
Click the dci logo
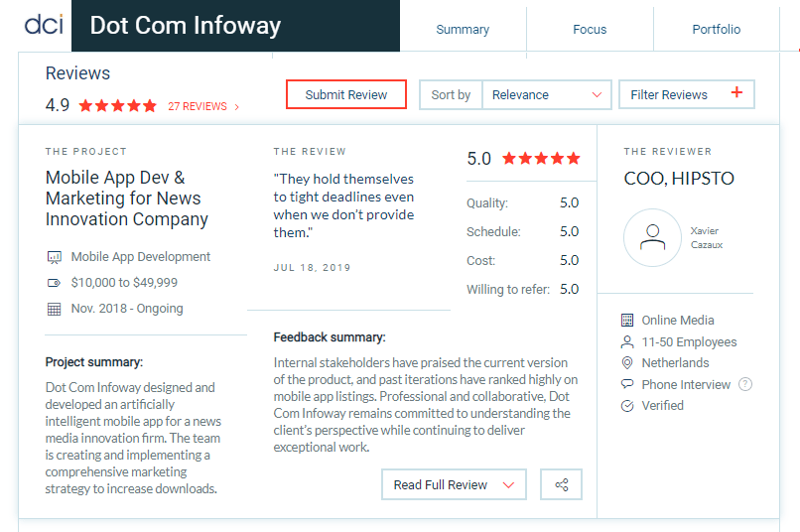[x=44, y=25]
